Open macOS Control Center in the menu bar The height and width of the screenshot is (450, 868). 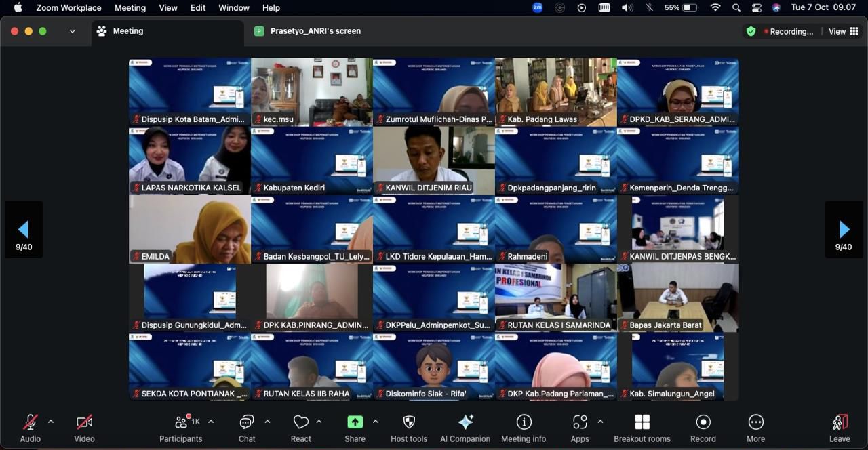[x=757, y=8]
